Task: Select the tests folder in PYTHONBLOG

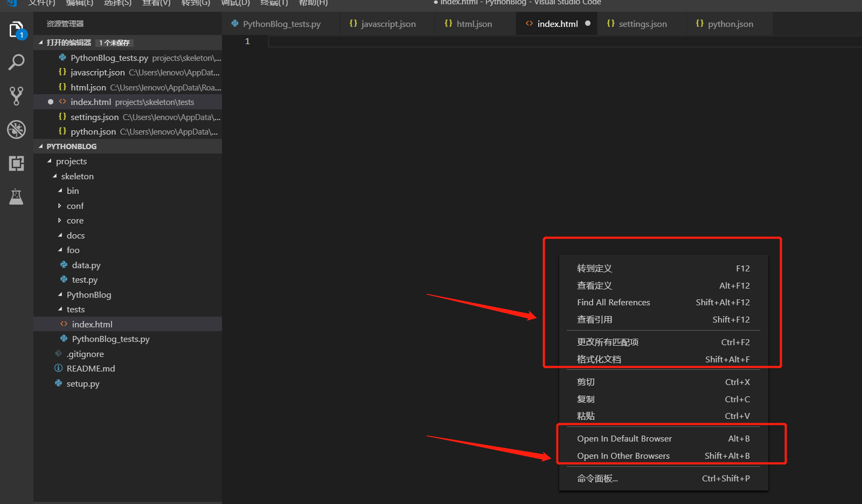Action: [x=75, y=309]
